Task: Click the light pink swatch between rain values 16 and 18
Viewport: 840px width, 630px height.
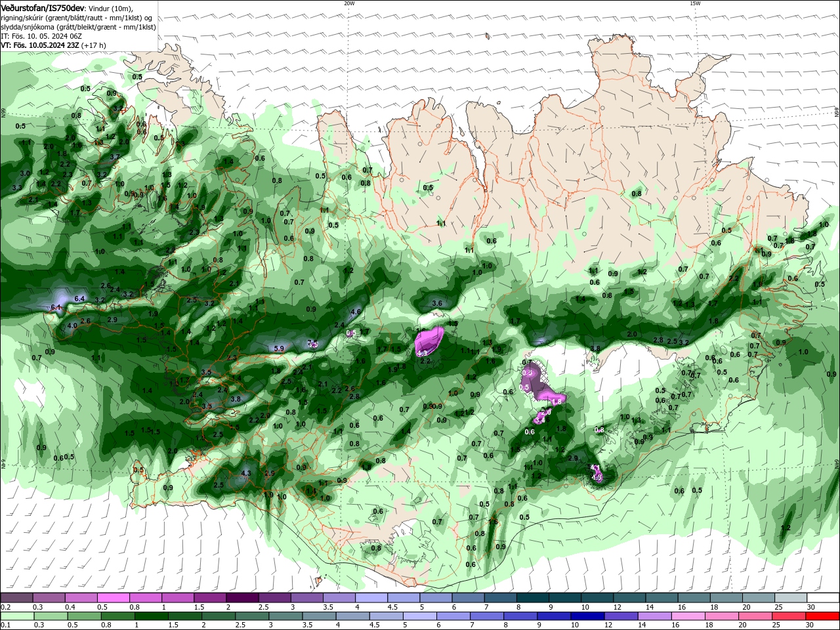Action: pos(688,616)
